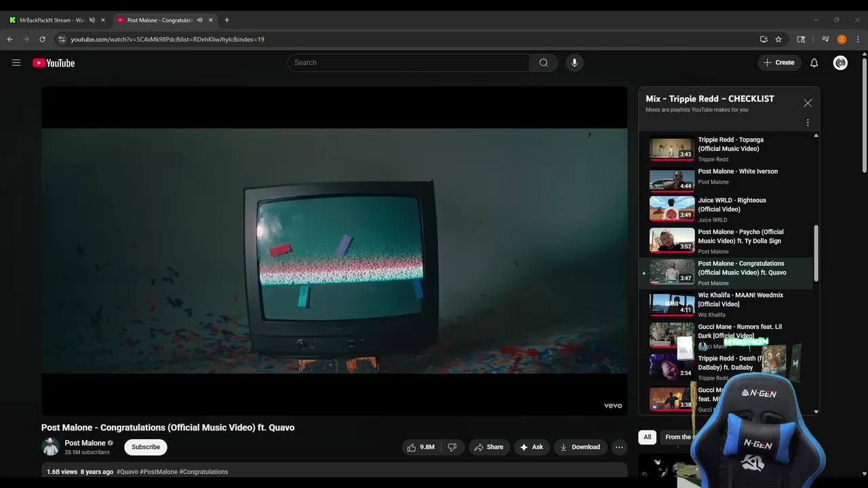
Task: Share the Post Malone video
Action: (488, 447)
